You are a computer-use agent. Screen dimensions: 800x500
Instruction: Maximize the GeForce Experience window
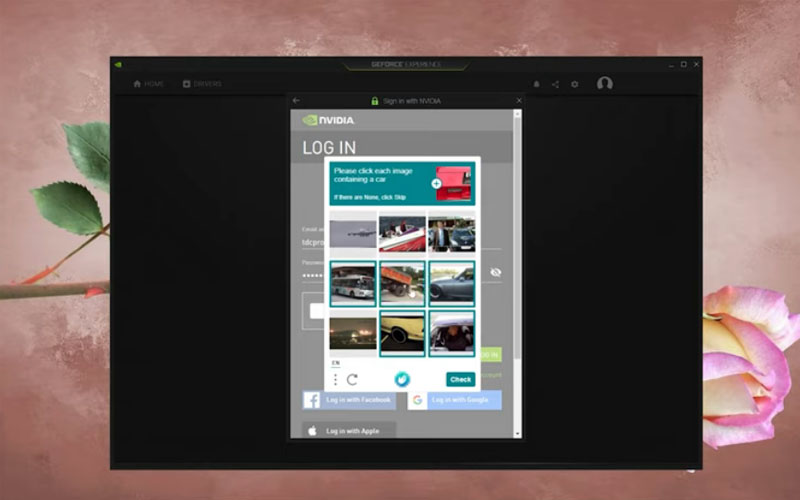684,64
